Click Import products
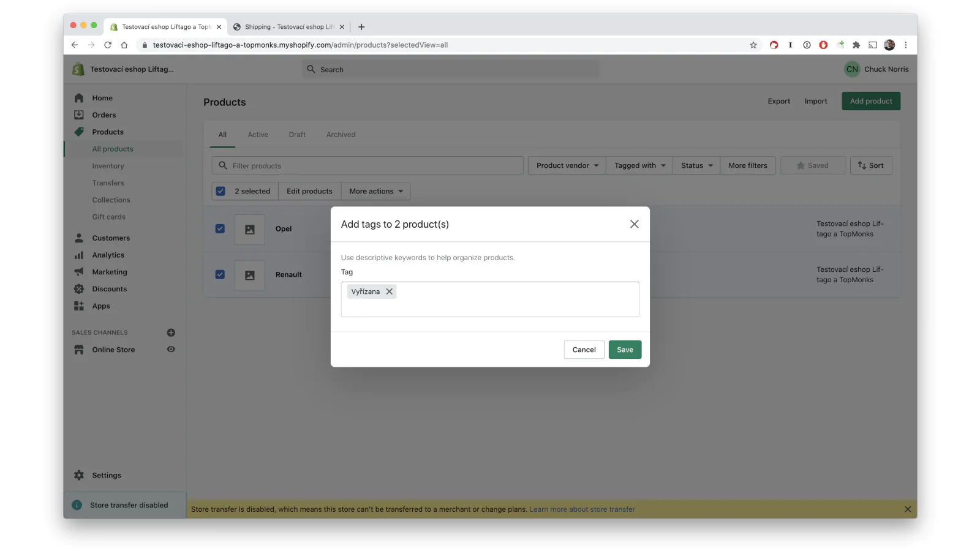Image resolution: width=980 pixels, height=551 pixels. click(x=816, y=101)
